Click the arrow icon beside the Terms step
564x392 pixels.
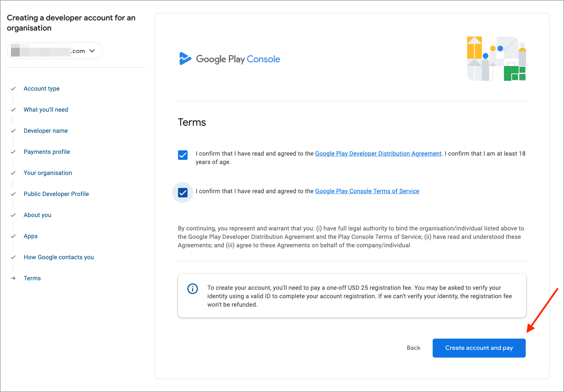(13, 278)
